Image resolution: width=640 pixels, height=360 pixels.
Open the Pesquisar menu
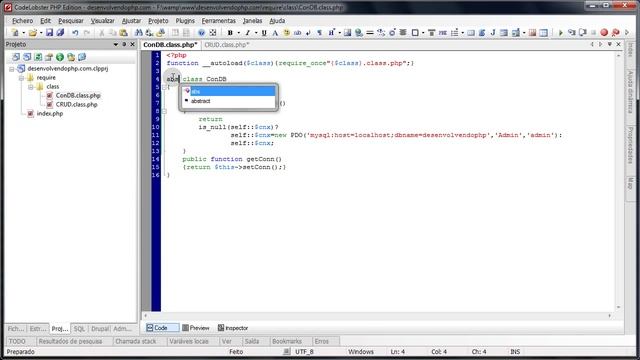coord(71,20)
